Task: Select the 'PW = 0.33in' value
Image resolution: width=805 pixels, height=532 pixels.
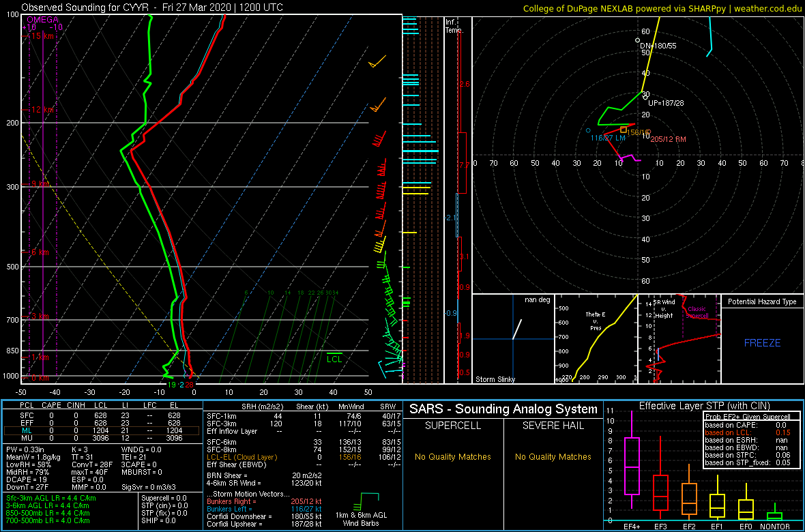Action: pos(26,450)
